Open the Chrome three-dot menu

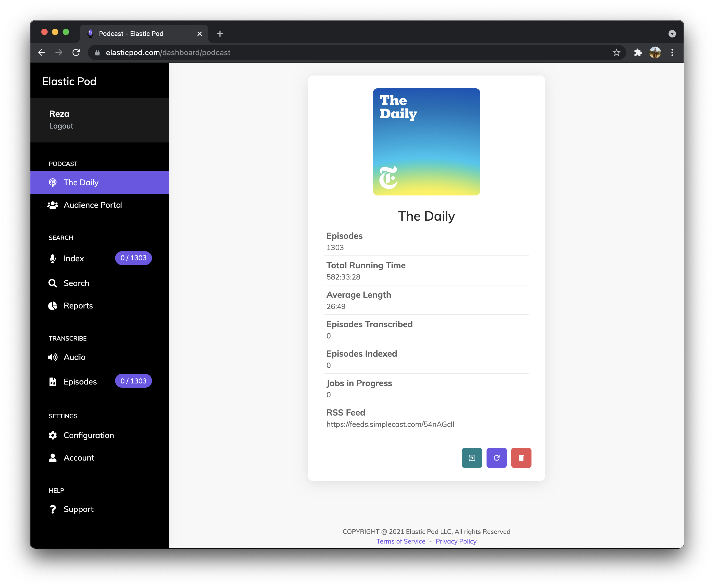point(672,52)
